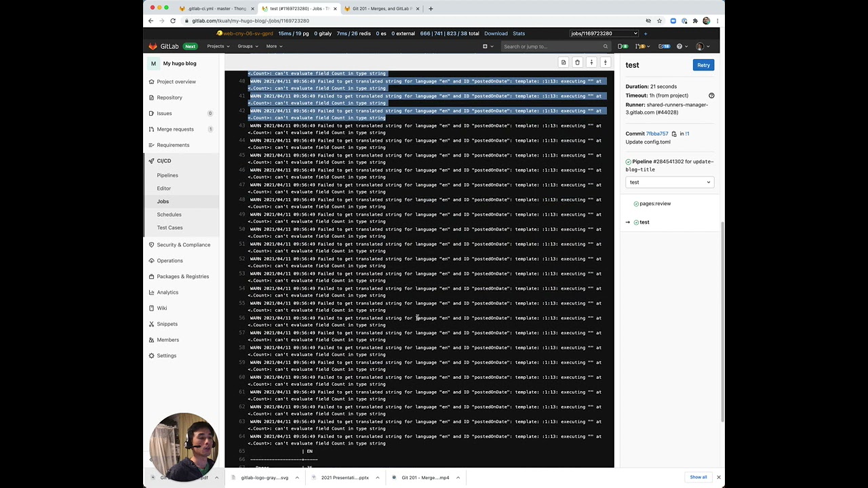Open the Groups dropdown menu

pos(248,46)
